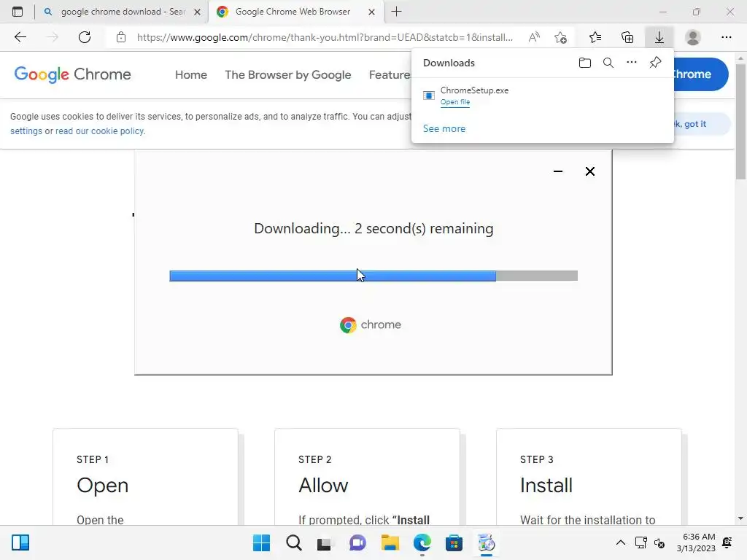Viewport: 747px width, 560px height.
Task: Open Task View on the taskbar
Action: click(x=325, y=542)
